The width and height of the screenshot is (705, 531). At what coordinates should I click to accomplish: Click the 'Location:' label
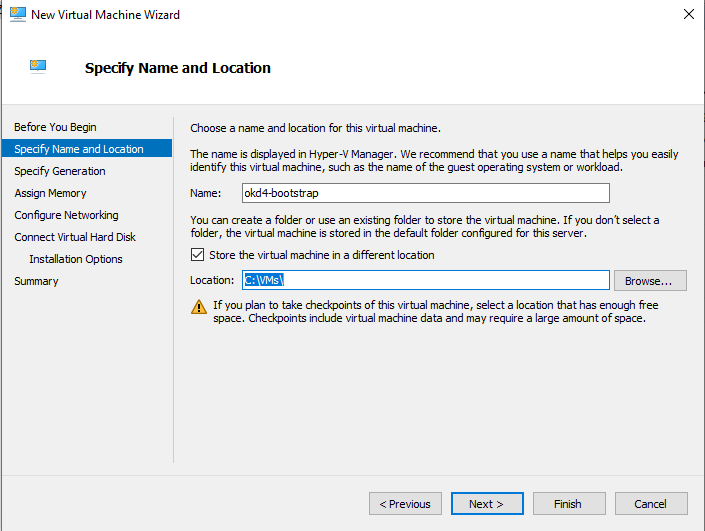(212, 280)
